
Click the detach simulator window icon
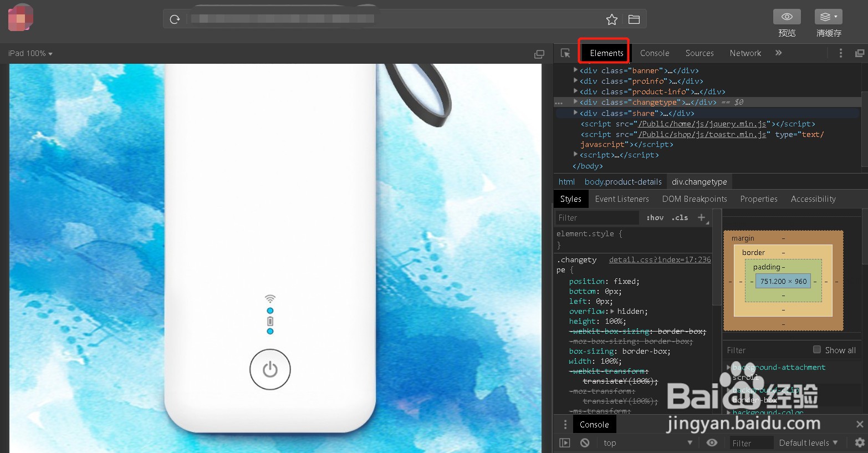tap(539, 54)
